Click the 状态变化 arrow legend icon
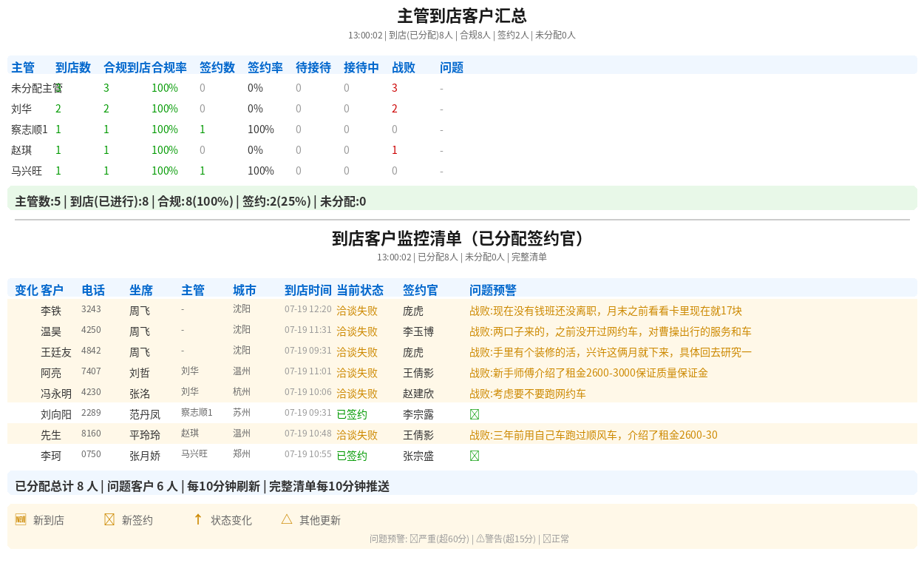The image size is (924, 580). tap(198, 519)
